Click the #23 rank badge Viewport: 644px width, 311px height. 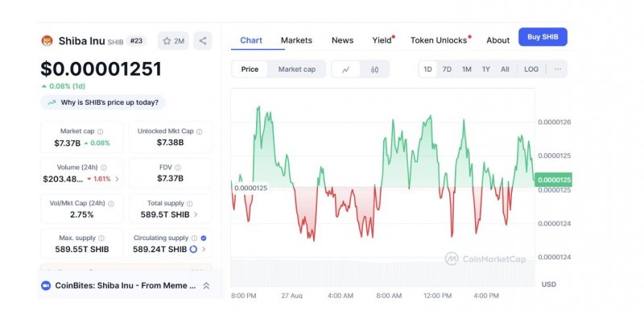(x=136, y=40)
